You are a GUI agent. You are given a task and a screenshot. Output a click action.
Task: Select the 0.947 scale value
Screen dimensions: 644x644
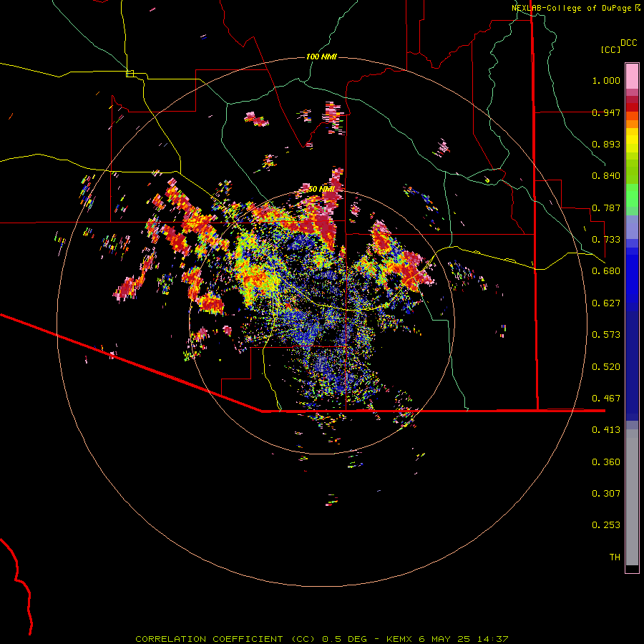click(606, 112)
